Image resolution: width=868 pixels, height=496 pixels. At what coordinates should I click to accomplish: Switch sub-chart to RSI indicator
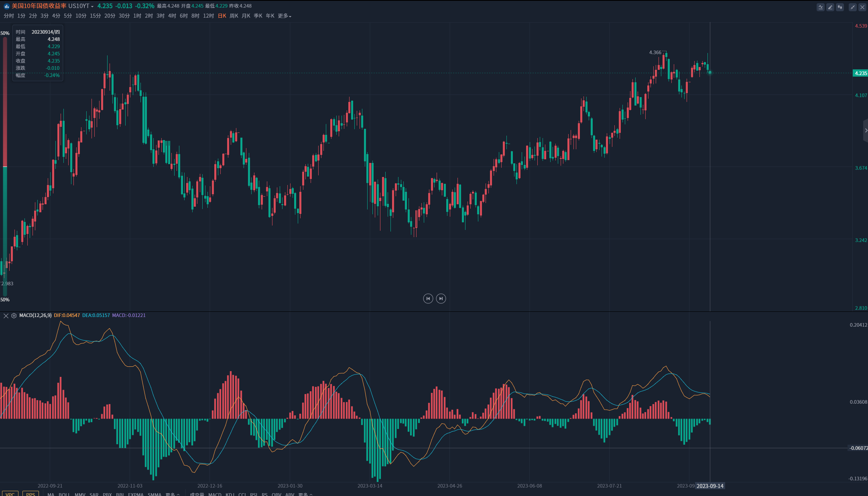pyautogui.click(x=254, y=494)
